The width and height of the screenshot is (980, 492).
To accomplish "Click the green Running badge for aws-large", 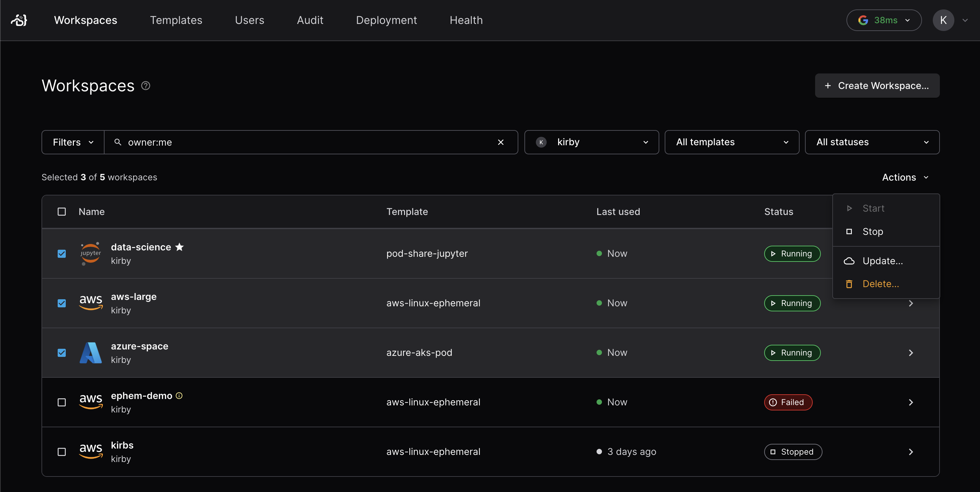I will (x=792, y=303).
